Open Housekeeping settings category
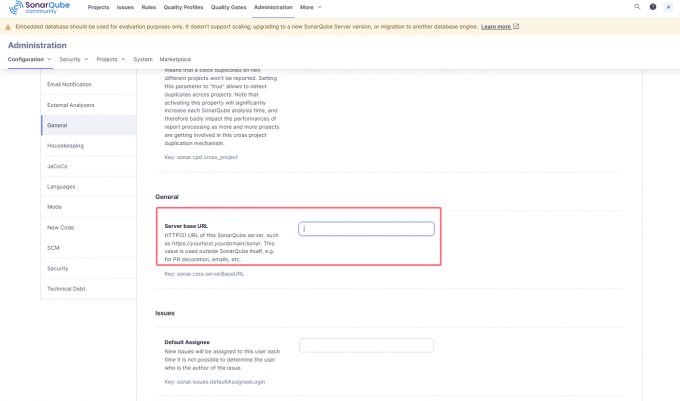 pyautogui.click(x=88, y=146)
